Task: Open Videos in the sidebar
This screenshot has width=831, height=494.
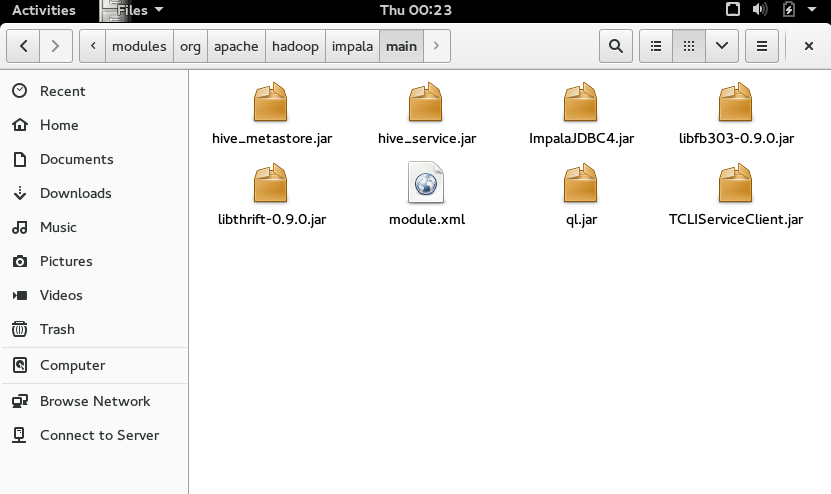Action: (x=94, y=295)
